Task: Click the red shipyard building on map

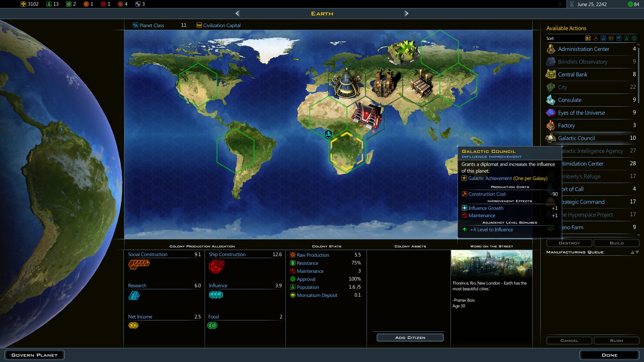Action: (367, 116)
